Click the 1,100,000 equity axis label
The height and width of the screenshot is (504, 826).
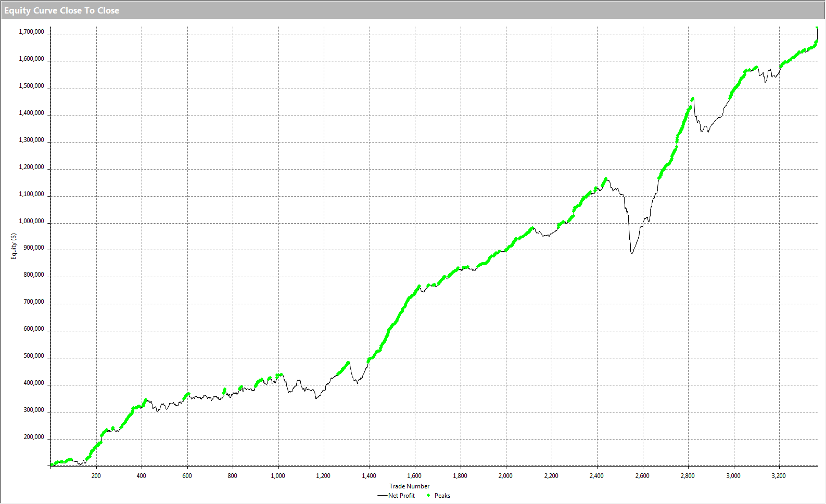tap(32, 194)
